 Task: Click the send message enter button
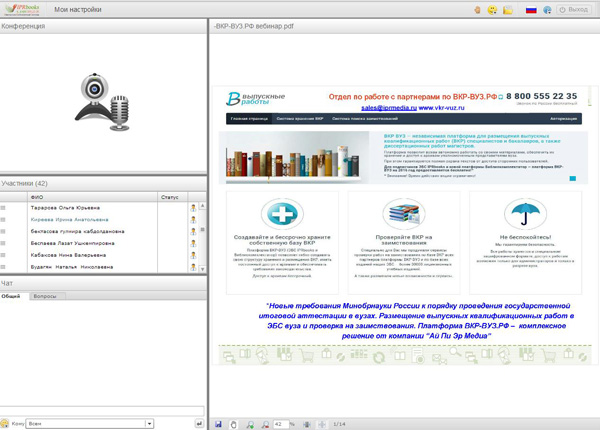199,423
